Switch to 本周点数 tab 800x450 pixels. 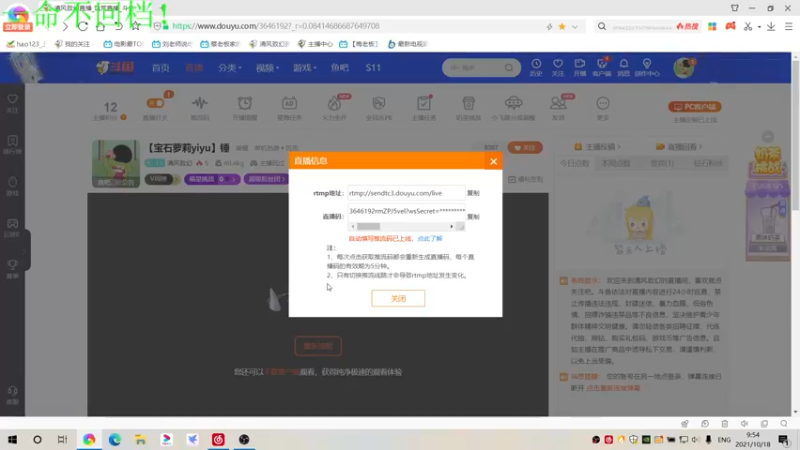pos(616,163)
